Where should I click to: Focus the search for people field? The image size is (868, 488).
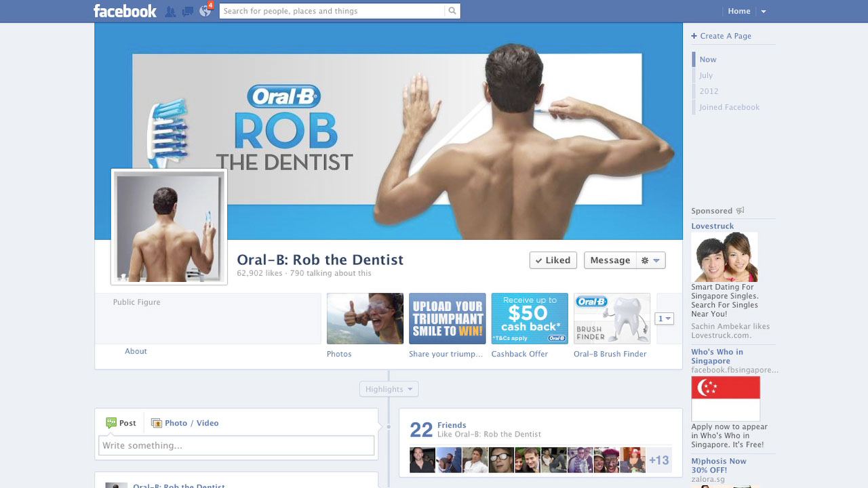click(332, 11)
